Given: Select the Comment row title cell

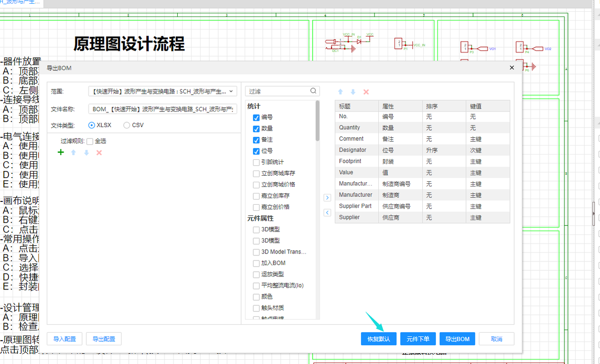Looking at the screenshot, I should click(357, 139).
